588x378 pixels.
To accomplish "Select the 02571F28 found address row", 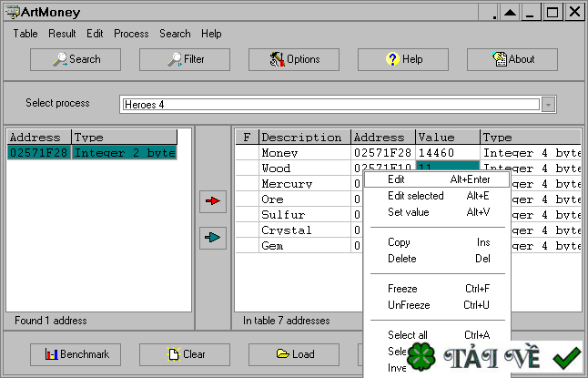I will [39, 153].
